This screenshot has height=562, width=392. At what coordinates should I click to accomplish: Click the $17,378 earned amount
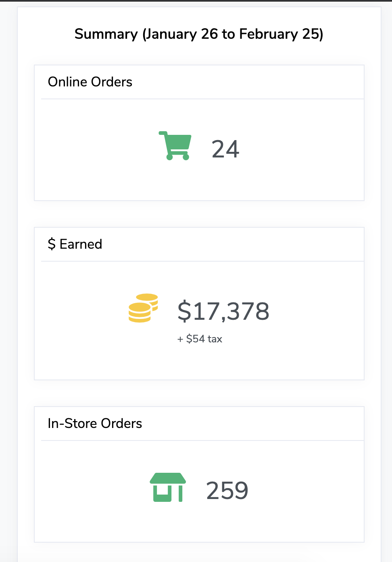tap(223, 311)
